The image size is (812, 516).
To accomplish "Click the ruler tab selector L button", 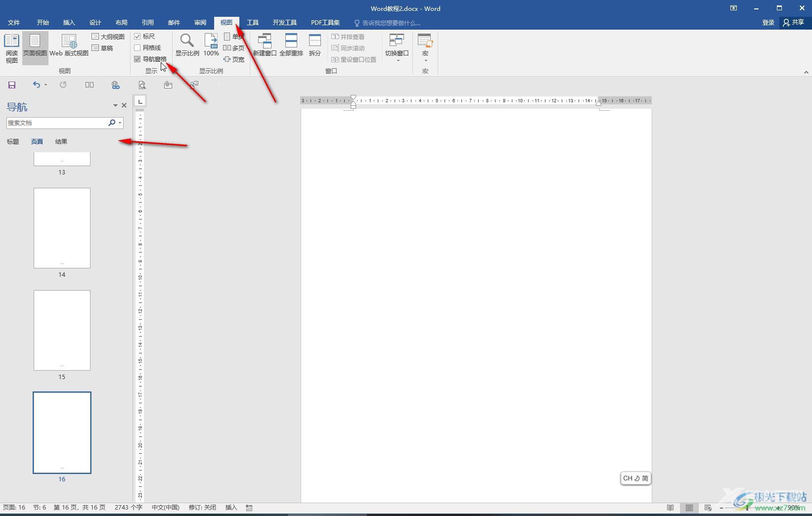I will (140, 101).
